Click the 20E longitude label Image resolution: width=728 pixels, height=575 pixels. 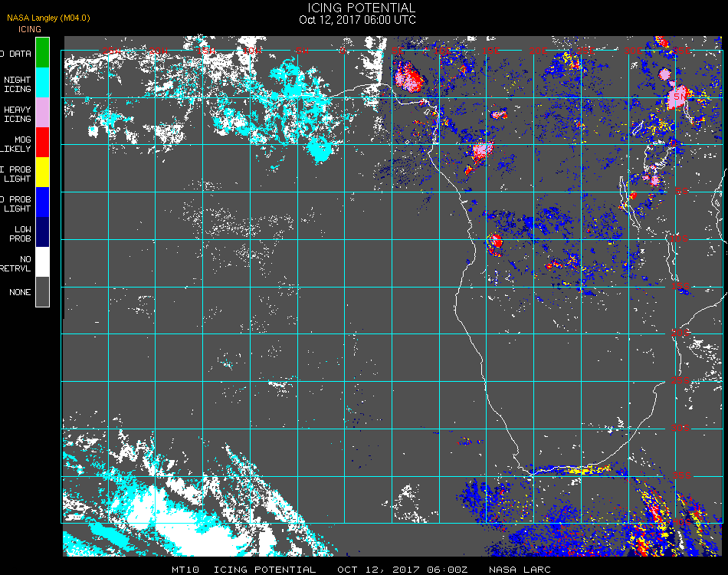(x=538, y=51)
